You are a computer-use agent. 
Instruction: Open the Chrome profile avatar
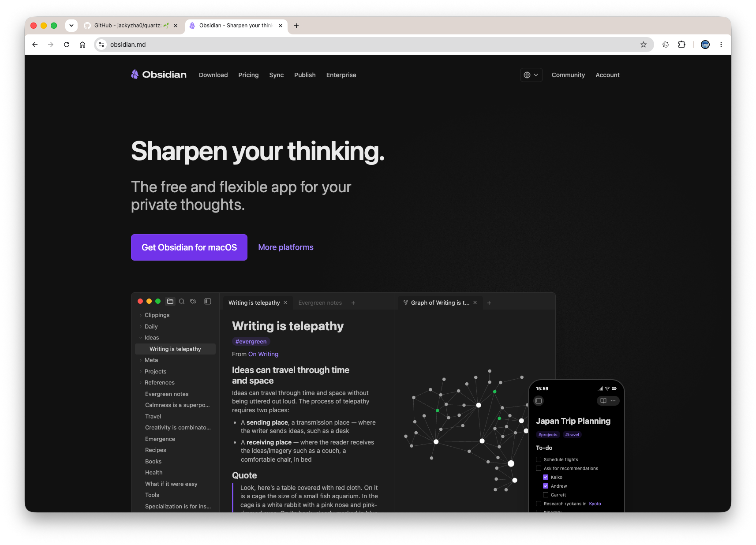705,45
